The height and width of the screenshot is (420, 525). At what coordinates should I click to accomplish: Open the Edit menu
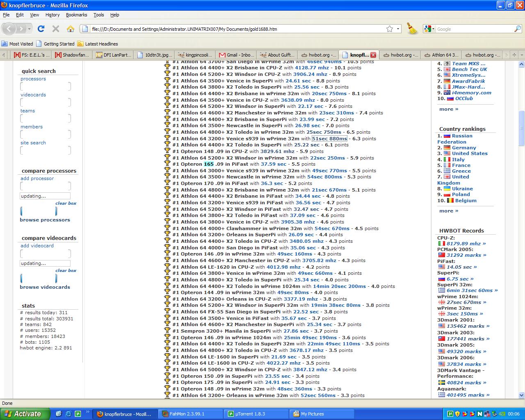point(20,15)
